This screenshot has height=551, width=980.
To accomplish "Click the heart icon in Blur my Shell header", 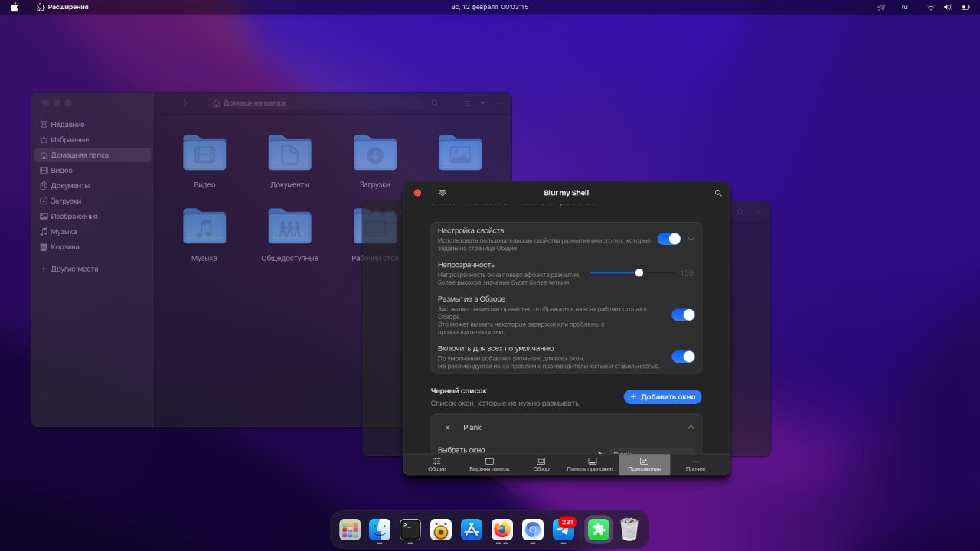I will 442,193.
